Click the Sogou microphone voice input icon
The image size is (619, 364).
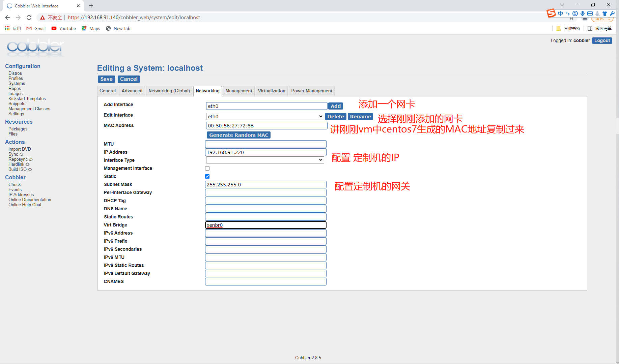(x=583, y=13)
